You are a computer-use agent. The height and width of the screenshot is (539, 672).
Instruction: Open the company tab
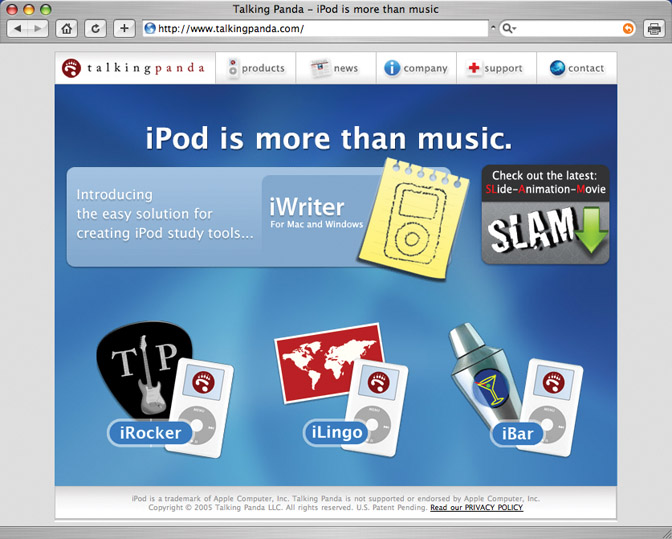tap(416, 68)
